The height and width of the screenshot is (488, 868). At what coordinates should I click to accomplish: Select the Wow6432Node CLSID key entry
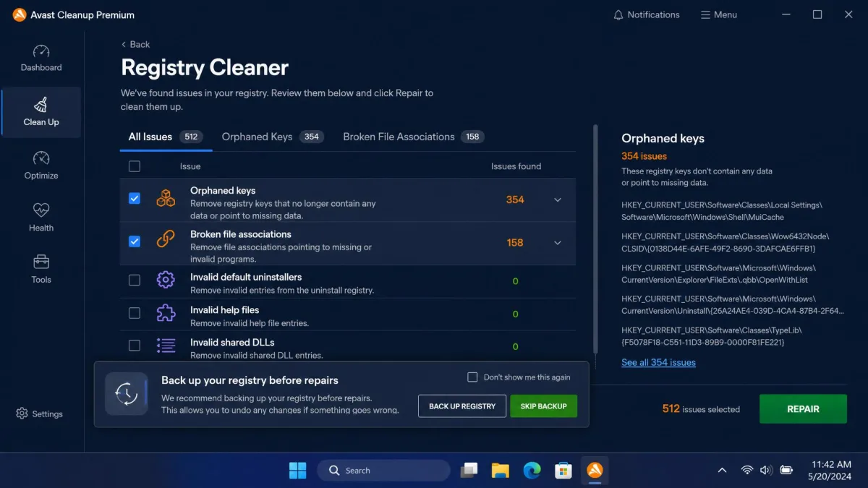(725, 242)
